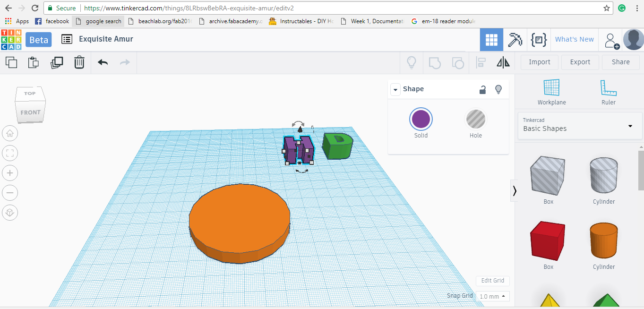The width and height of the screenshot is (644, 309).
Task: Open What's New
Action: [x=575, y=39]
